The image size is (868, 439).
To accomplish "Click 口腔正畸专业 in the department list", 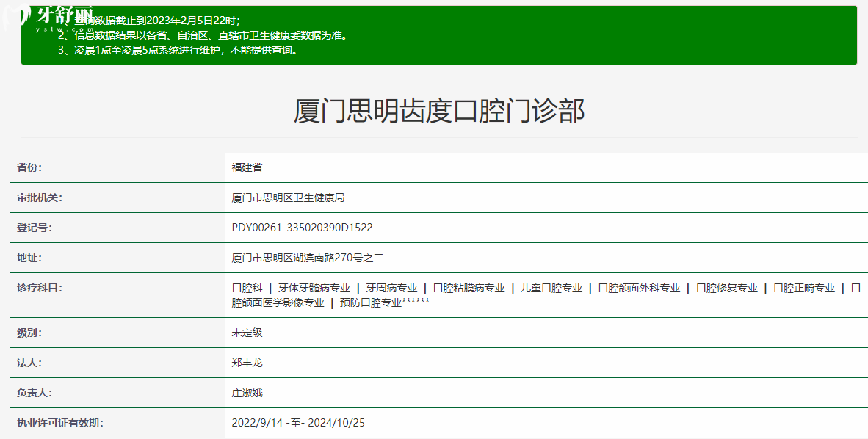I will 804,288.
